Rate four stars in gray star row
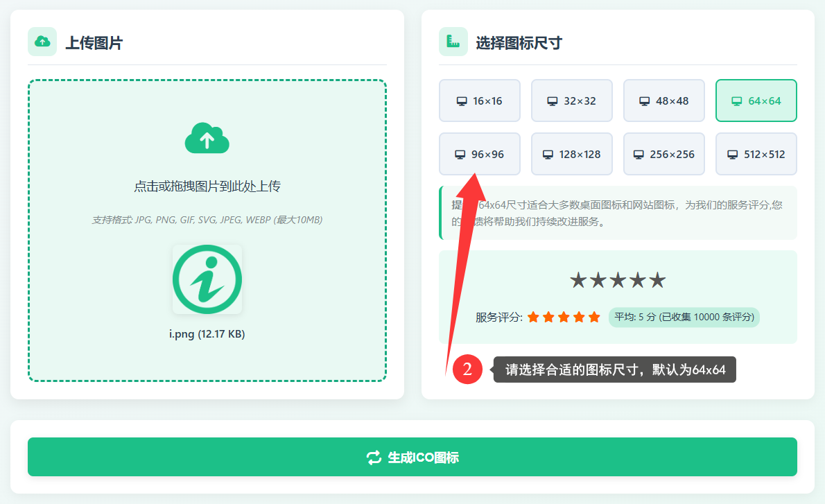The height and width of the screenshot is (504, 825). (638, 280)
